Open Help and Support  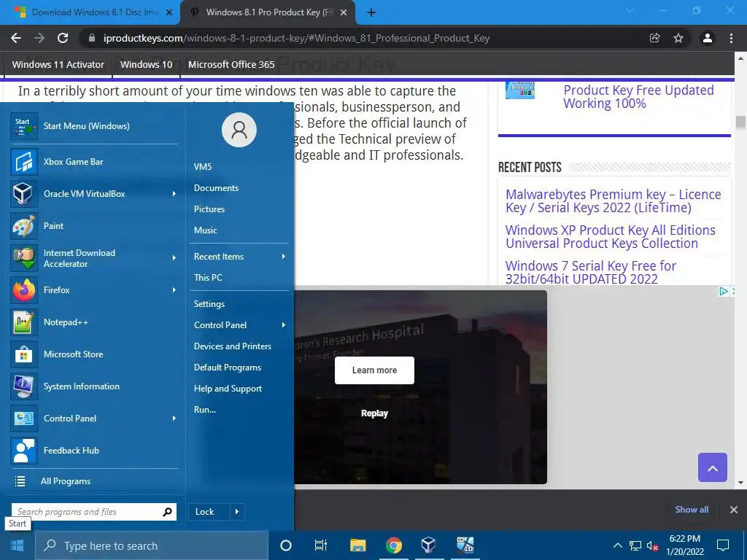click(x=228, y=389)
